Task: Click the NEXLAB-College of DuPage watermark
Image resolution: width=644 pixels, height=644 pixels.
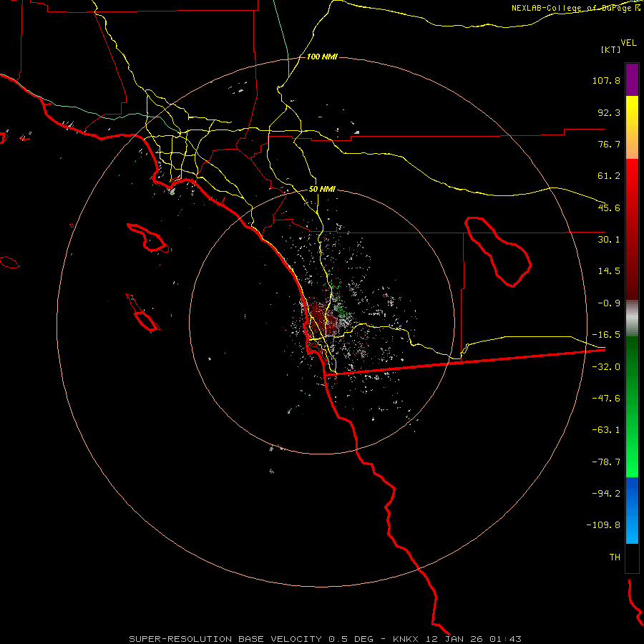Action: [x=575, y=8]
